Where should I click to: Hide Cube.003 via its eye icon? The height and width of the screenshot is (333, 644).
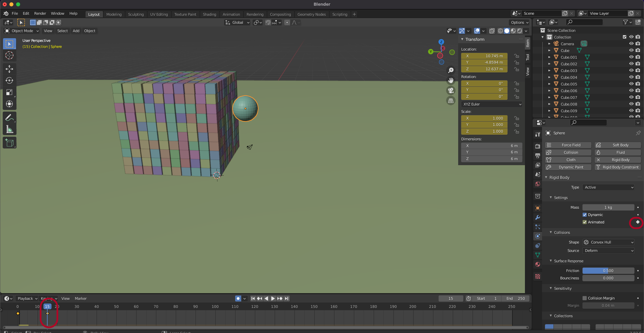(631, 70)
